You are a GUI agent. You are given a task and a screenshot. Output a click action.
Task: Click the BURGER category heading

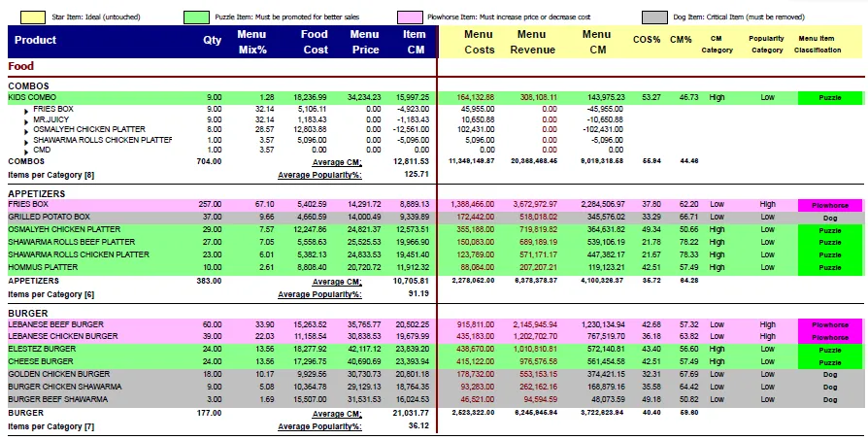tap(28, 314)
